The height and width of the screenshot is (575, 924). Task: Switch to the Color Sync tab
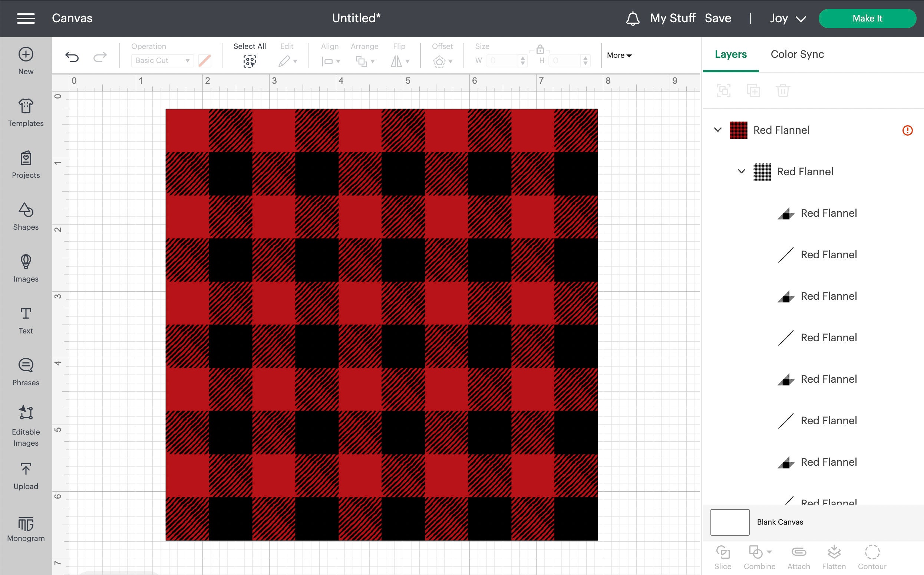(x=797, y=54)
